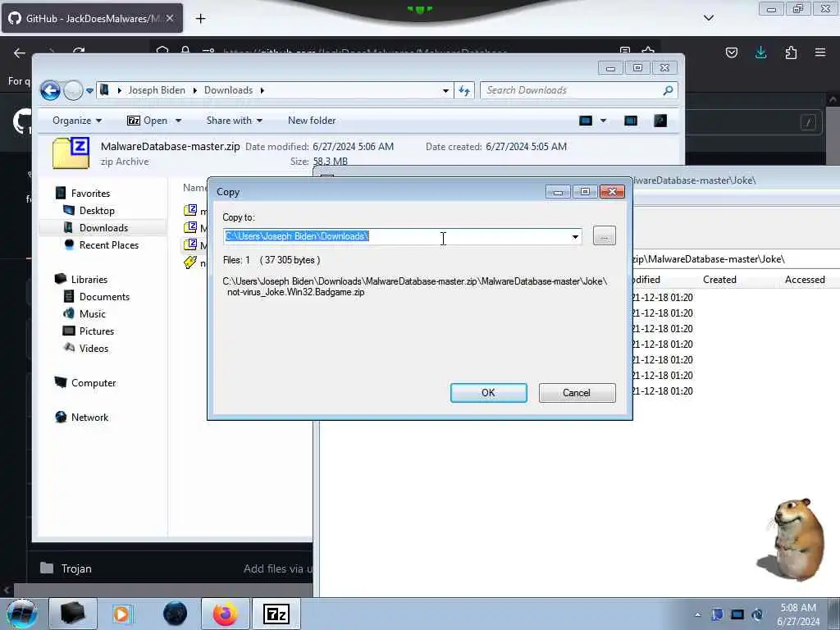The image size is (840, 630).
Task: Click the Search Downloads field
Action: pos(578,90)
